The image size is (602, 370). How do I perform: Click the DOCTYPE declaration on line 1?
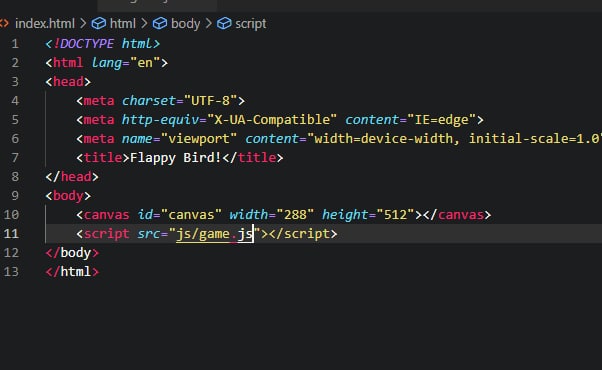click(x=103, y=44)
